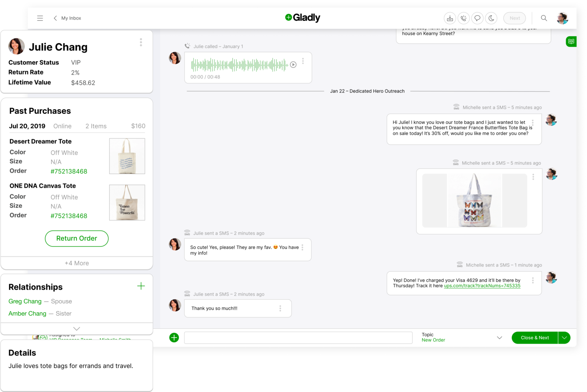Click the call audio waveform
Viewport: 587px width, 392px height.
(x=239, y=65)
